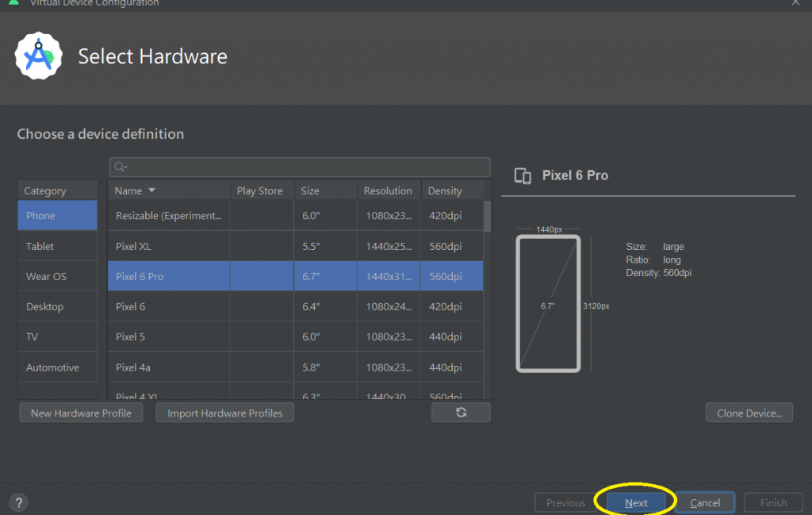Click the Previous button
Image resolution: width=812 pixels, height=515 pixels.
click(565, 502)
